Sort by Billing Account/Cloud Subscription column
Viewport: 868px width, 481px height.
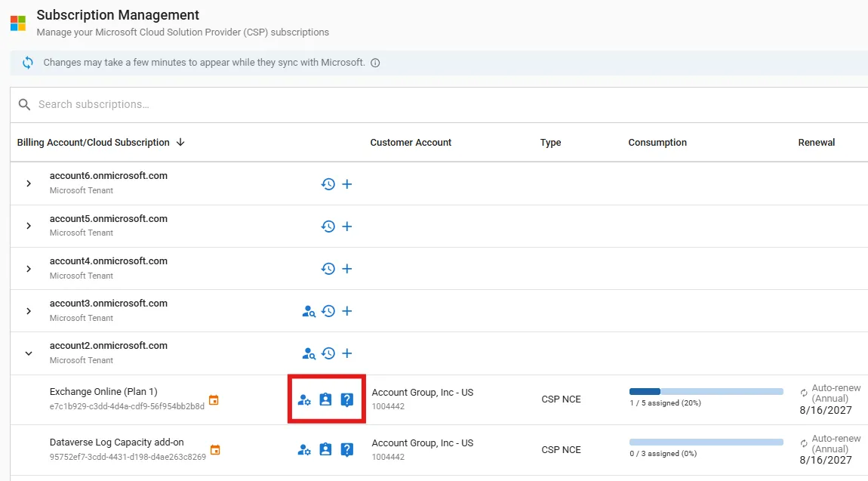pos(100,142)
